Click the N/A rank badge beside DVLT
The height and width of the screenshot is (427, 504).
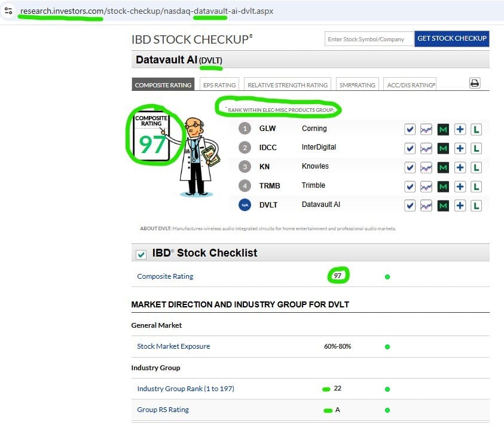pos(245,205)
